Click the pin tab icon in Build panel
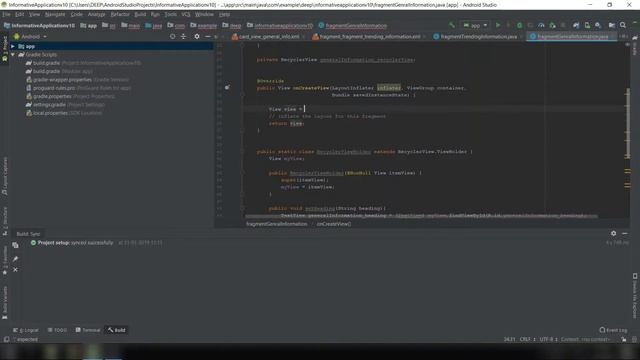The height and width of the screenshot is (360, 640). (15, 259)
